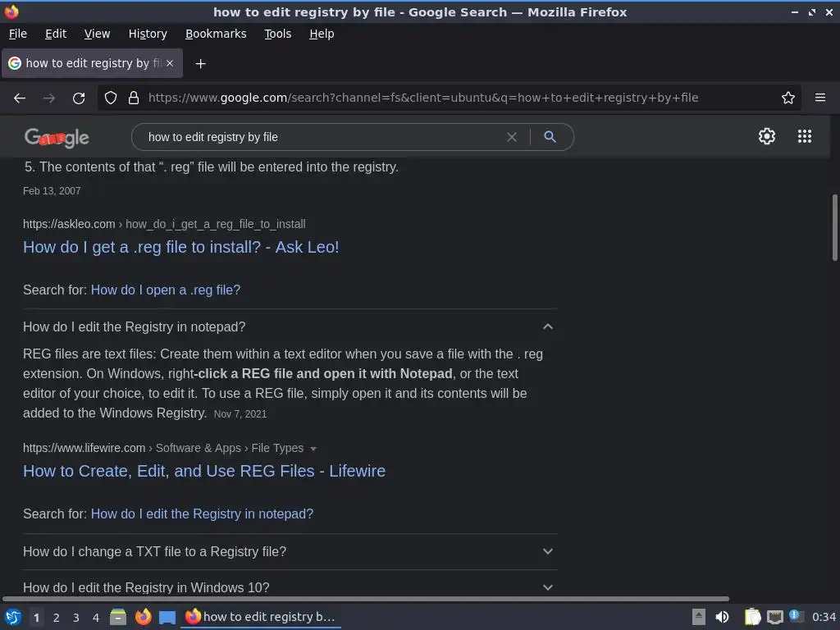Open the Firefox hamburger menu
This screenshot has width=840, height=630.
click(820, 98)
